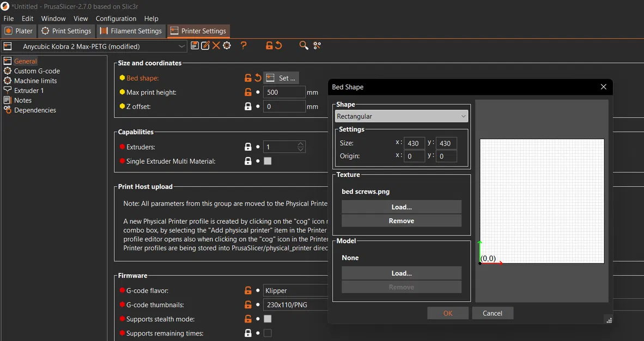Switch to the Printer Settings tab
The image size is (644, 341).
198,31
